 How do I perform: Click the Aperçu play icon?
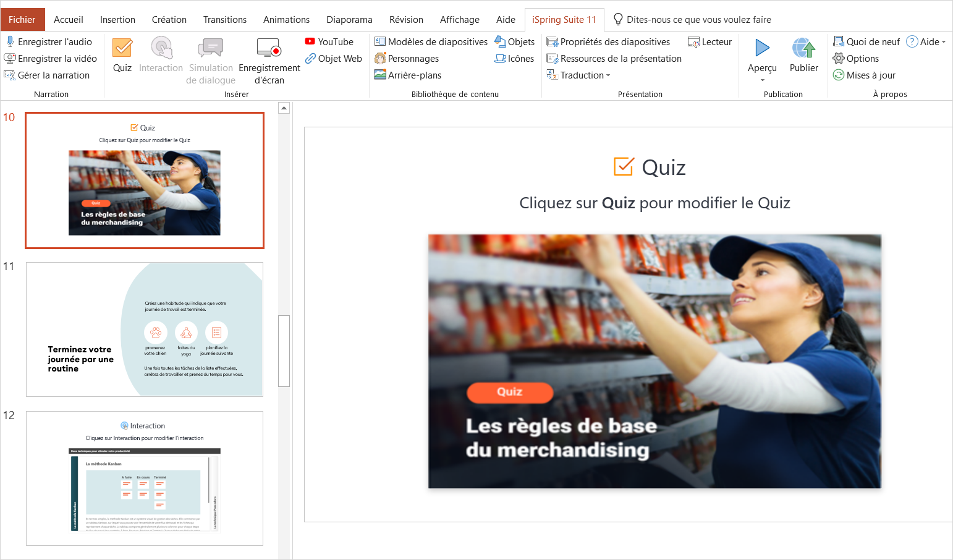click(x=762, y=48)
